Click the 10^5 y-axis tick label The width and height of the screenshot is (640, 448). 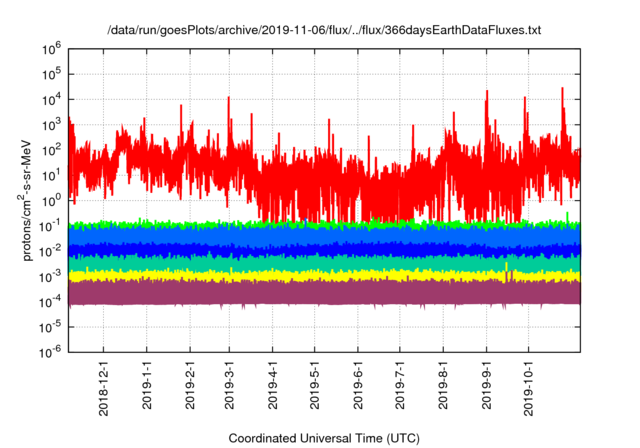(x=51, y=74)
